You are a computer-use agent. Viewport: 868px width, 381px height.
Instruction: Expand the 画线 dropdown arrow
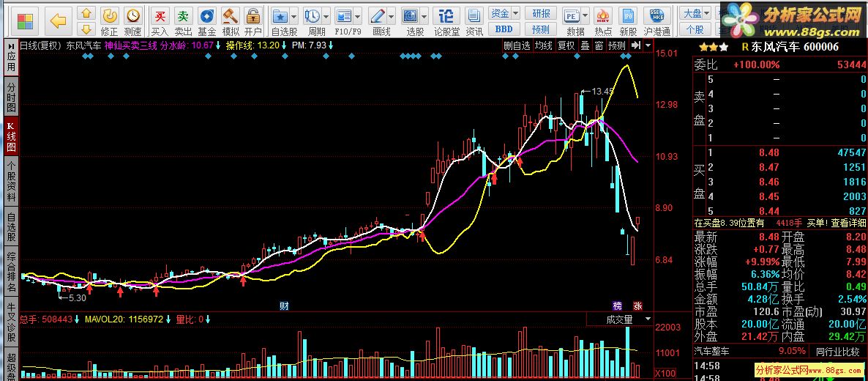[x=391, y=15]
